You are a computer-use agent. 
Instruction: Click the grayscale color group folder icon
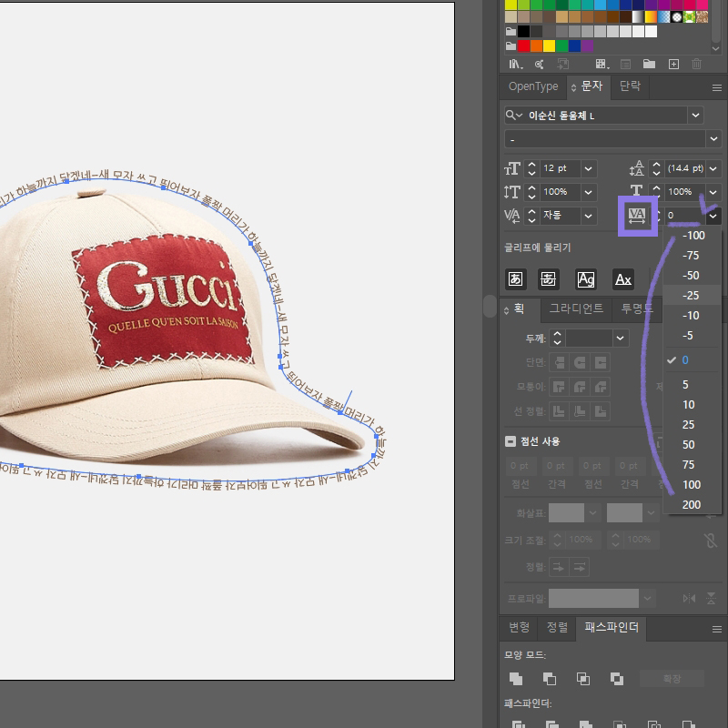click(x=511, y=32)
